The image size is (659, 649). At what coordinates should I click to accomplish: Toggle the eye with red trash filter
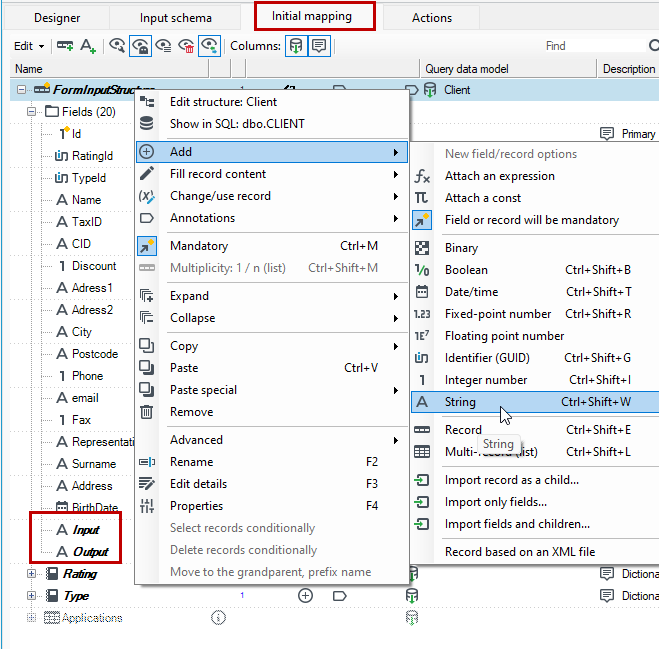click(x=186, y=46)
